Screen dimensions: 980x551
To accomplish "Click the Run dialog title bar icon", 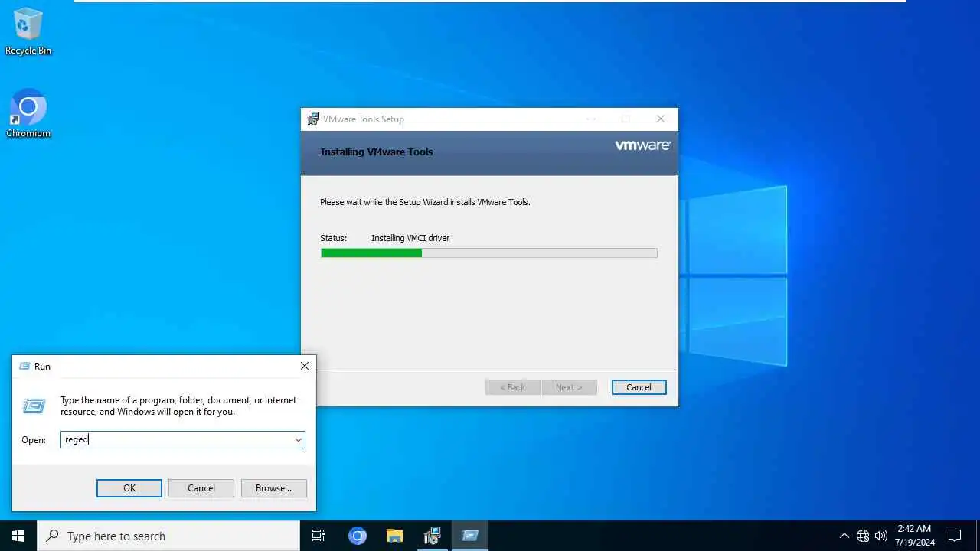I will [x=24, y=367].
